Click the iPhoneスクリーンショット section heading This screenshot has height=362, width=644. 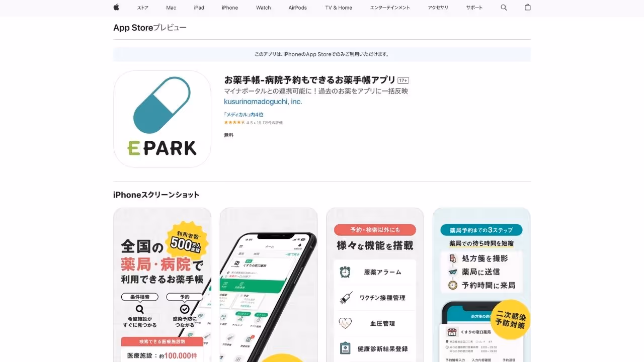pos(156,195)
